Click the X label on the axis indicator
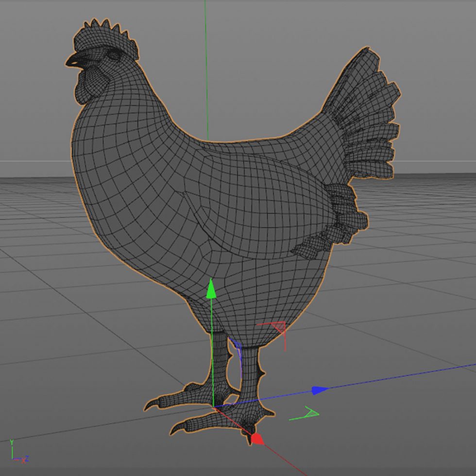476x476 pixels. pyautogui.click(x=24, y=461)
